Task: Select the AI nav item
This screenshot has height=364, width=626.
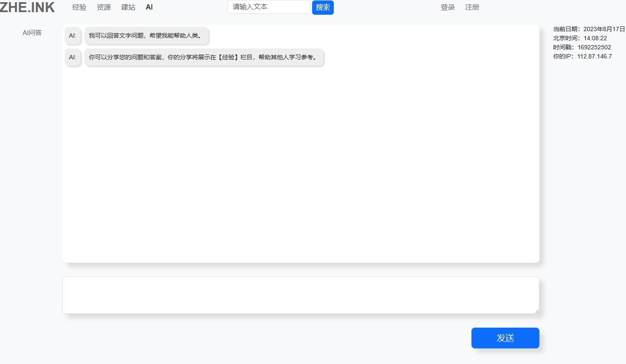Action: click(x=149, y=7)
